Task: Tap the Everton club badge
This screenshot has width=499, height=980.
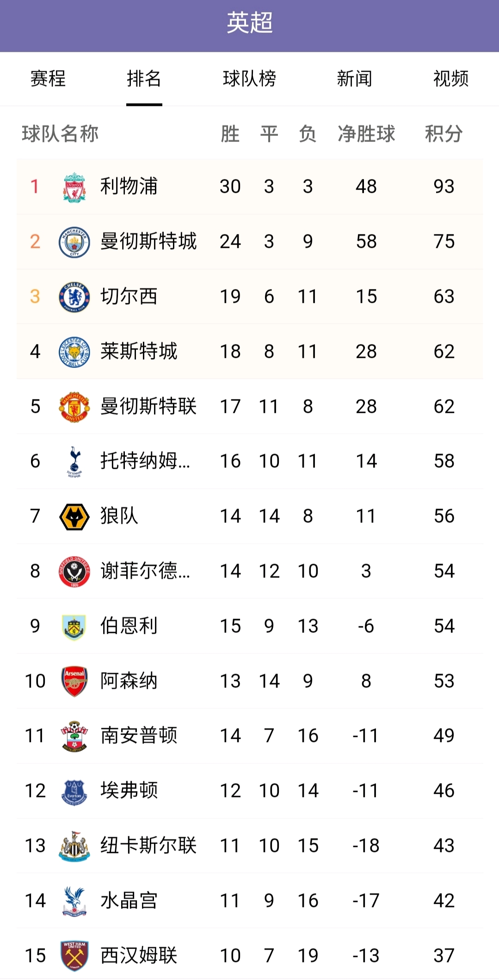Action: (x=74, y=791)
